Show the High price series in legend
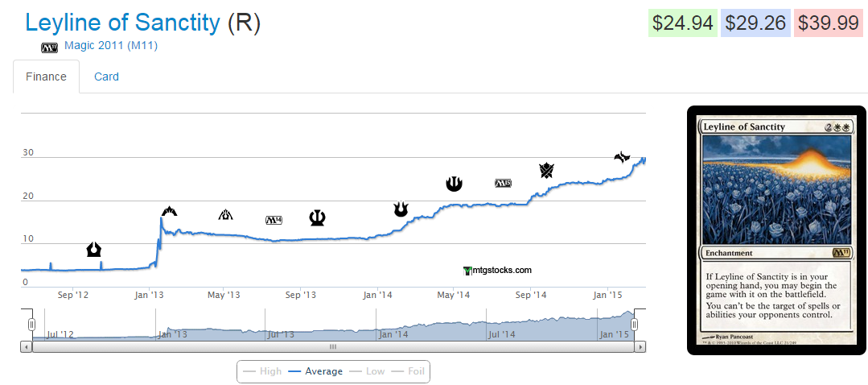868x385 pixels. [x=262, y=371]
